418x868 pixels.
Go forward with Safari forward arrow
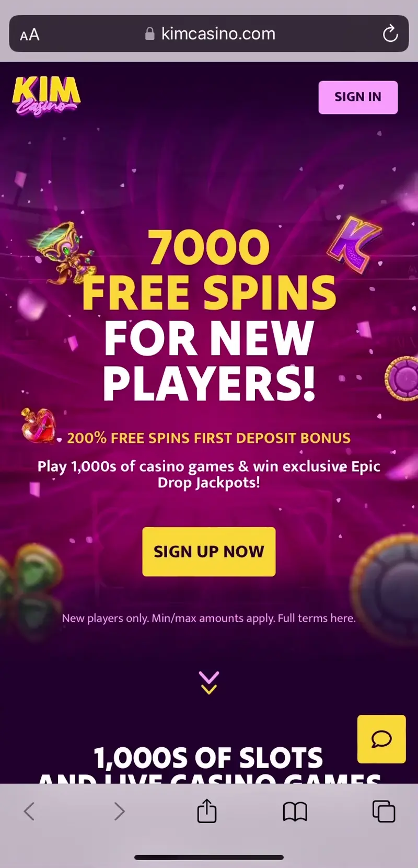pyautogui.click(x=119, y=812)
